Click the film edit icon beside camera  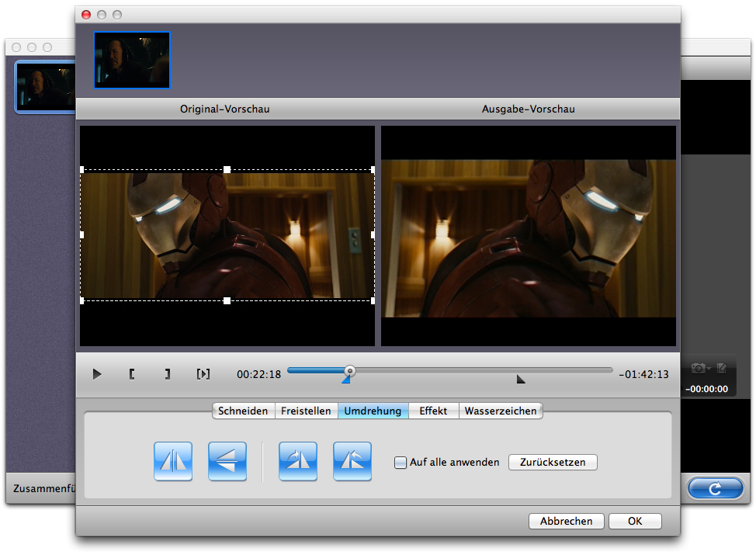pyautogui.click(x=722, y=368)
